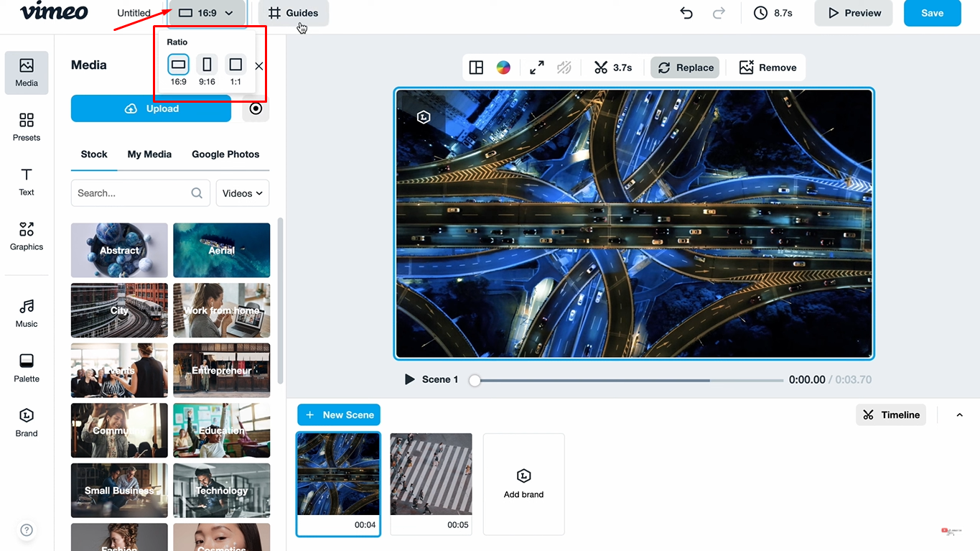
Task: Close the Ratio popup
Action: point(259,66)
